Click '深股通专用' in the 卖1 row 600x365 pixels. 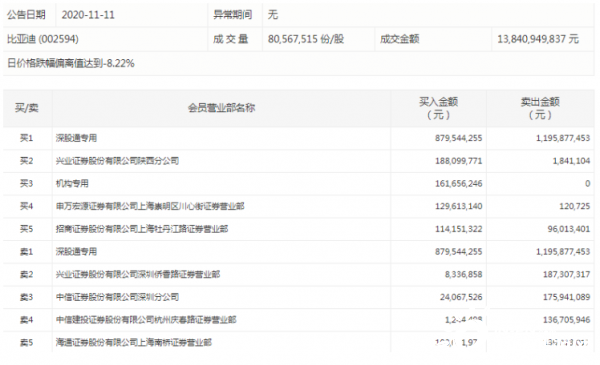(76, 252)
